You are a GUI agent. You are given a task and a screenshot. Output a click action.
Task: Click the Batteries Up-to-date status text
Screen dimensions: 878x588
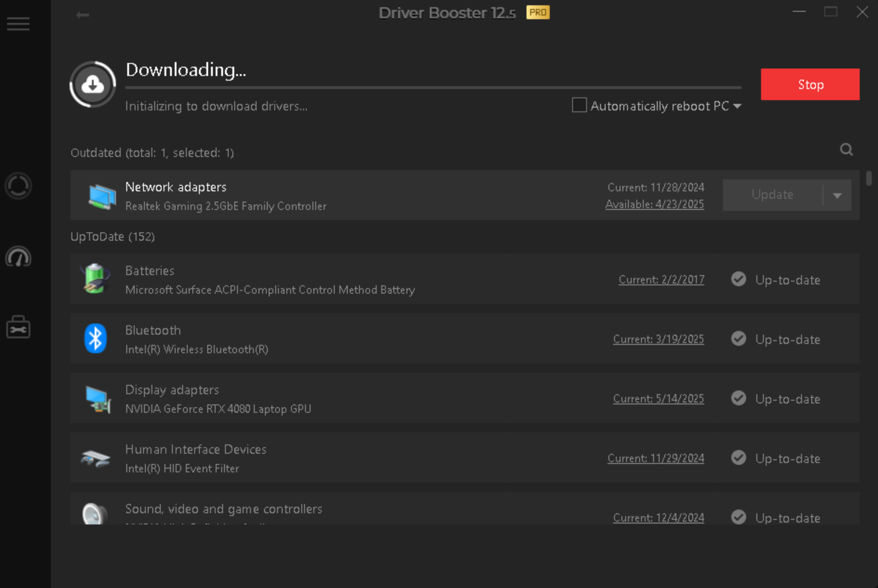pos(787,280)
